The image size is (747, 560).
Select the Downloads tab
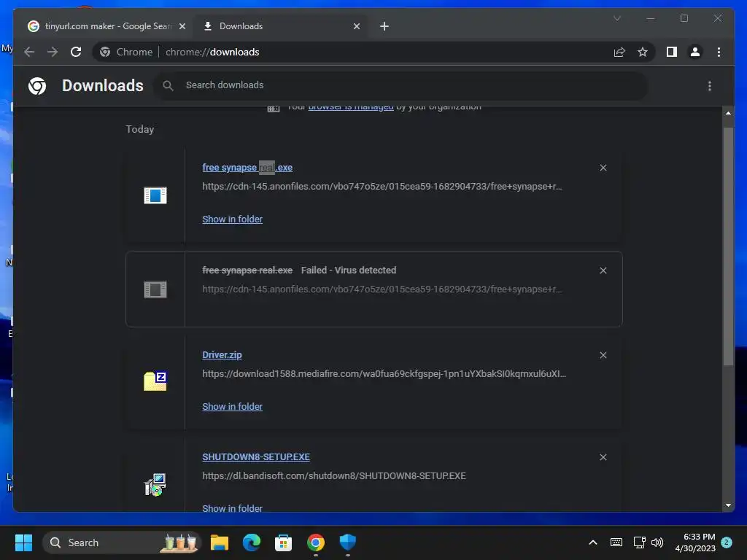click(281, 26)
